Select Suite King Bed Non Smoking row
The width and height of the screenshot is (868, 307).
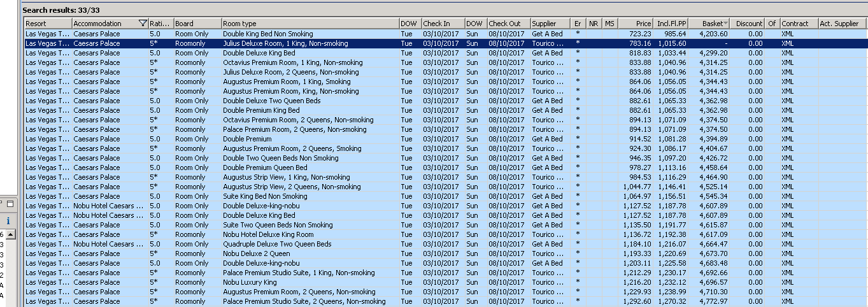click(446, 196)
